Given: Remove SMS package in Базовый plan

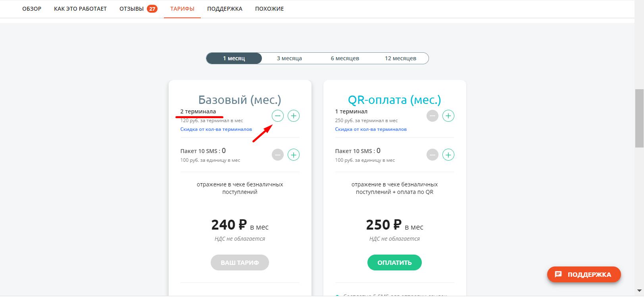Looking at the screenshot, I should (x=278, y=155).
